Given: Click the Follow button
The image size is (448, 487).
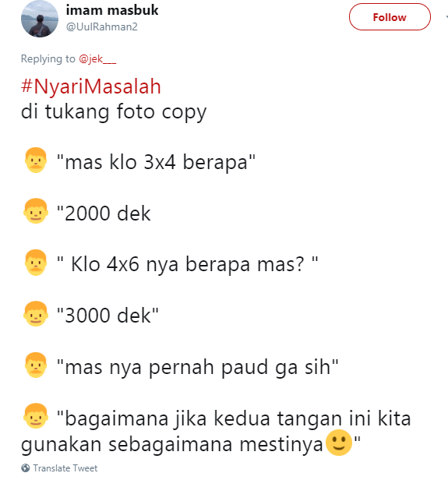Looking at the screenshot, I should click(390, 17).
